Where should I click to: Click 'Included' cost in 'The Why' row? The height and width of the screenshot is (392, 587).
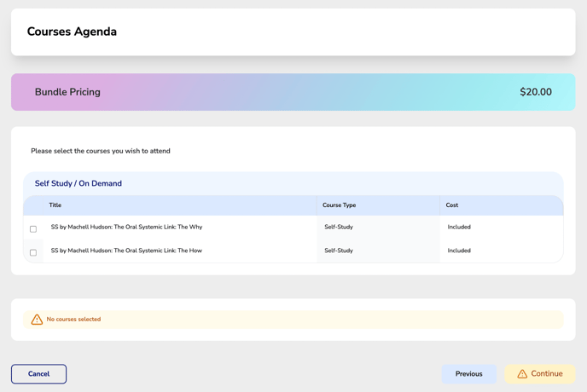(459, 227)
